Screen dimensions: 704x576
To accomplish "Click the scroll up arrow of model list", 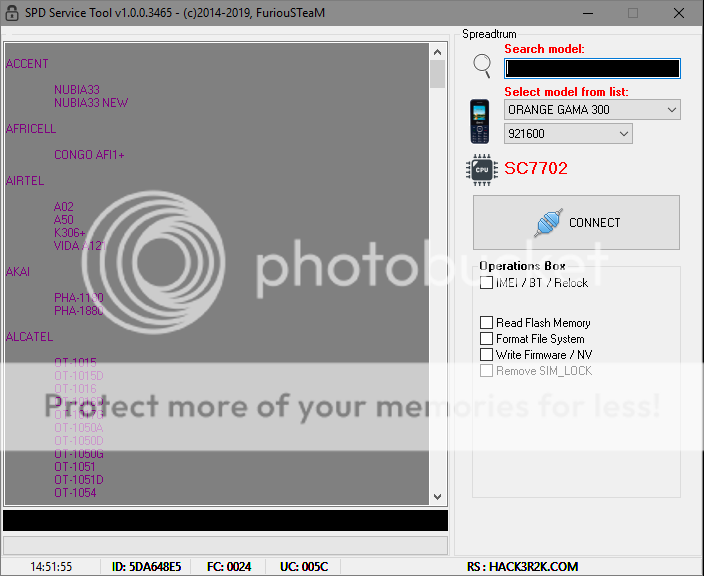I will tap(437, 52).
